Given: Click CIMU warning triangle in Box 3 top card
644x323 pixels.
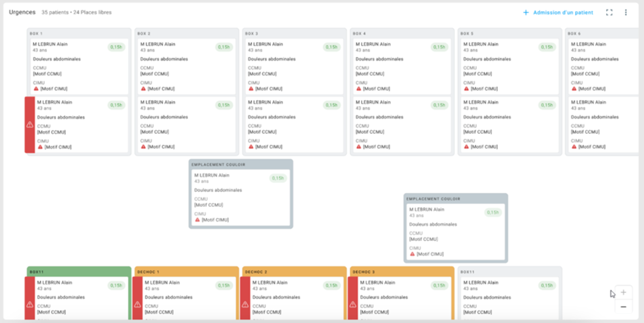Looking at the screenshot, I should (x=251, y=89).
